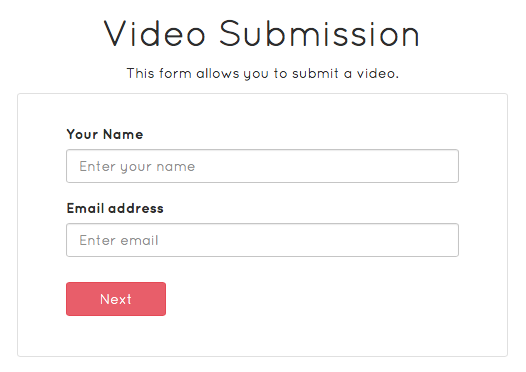Click the 'Your Name' field label
Viewport: 526px width, 372px height.
pos(105,134)
